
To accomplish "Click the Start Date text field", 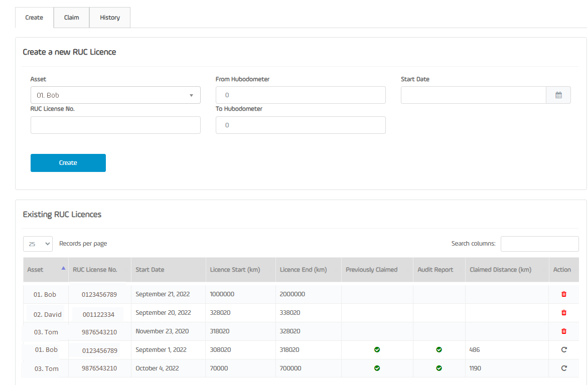I will tap(473, 95).
